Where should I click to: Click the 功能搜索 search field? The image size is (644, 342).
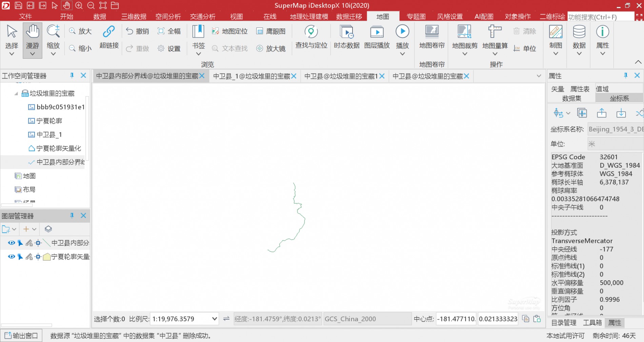[x=601, y=17]
